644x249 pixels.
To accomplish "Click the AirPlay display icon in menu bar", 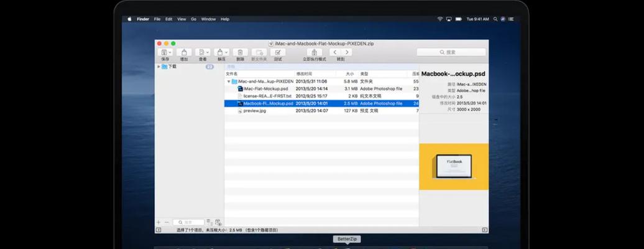I will point(449,19).
